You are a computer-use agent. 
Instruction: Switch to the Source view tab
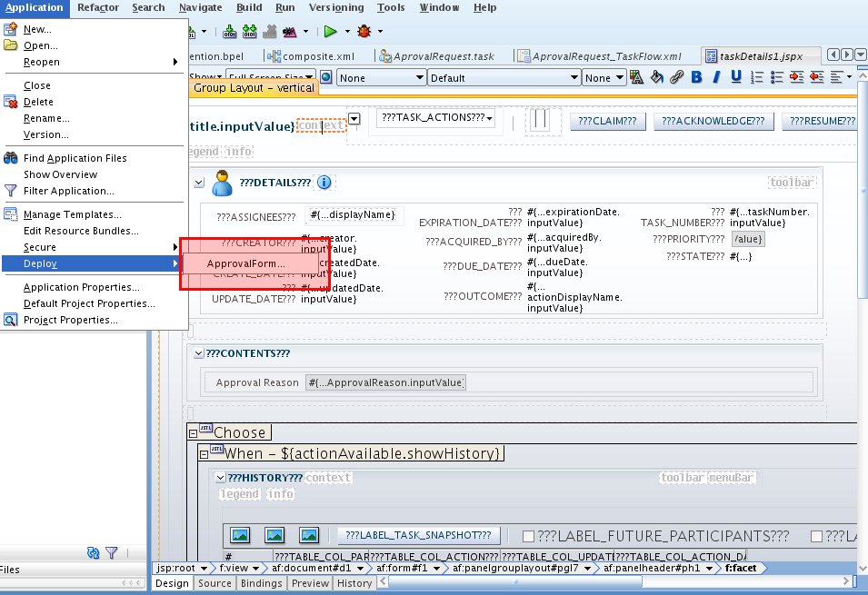(x=215, y=583)
